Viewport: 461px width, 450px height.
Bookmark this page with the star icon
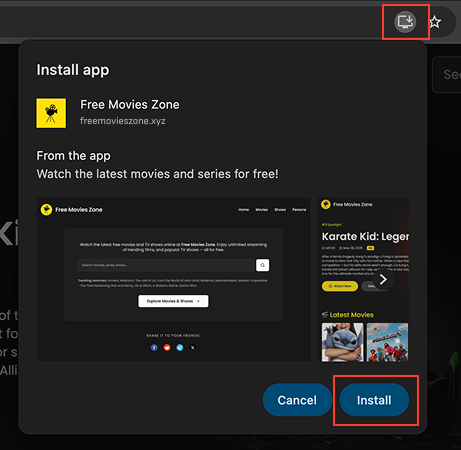point(435,22)
